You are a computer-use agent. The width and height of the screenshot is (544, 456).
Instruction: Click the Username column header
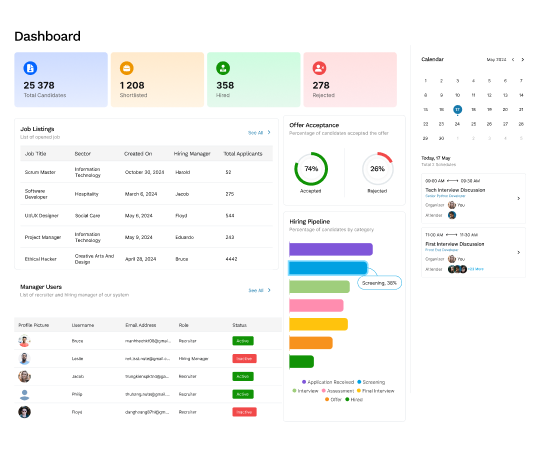[x=83, y=325]
